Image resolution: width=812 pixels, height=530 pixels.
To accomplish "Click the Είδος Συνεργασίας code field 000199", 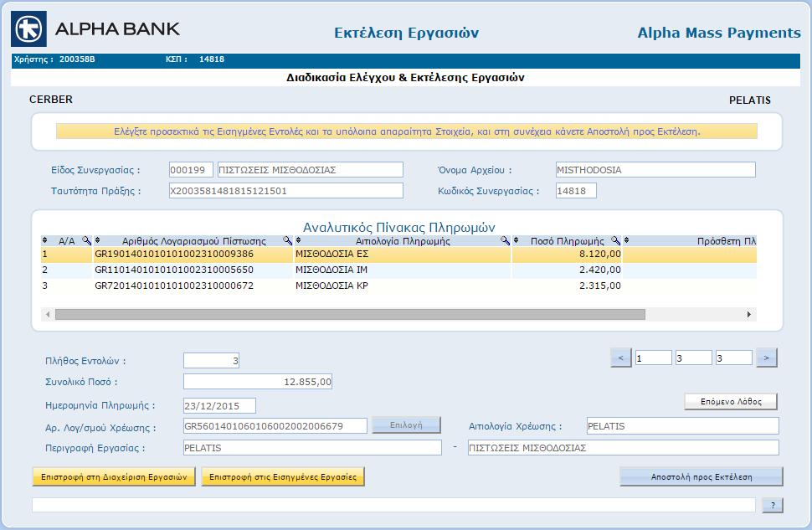I will click(x=191, y=170).
